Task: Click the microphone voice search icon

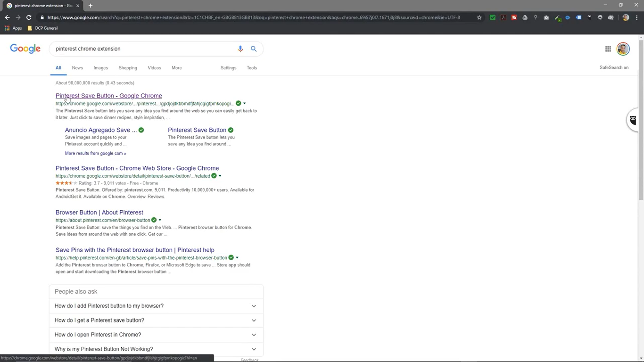Action: (x=240, y=49)
